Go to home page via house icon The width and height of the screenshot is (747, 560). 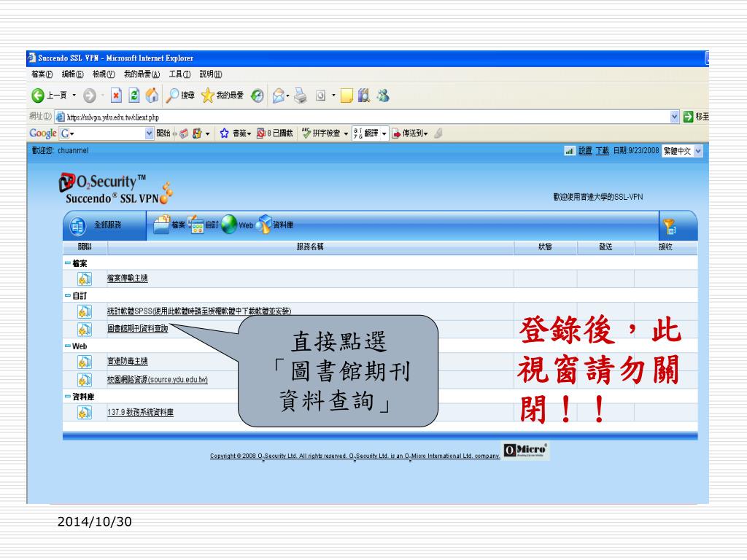tap(152, 96)
